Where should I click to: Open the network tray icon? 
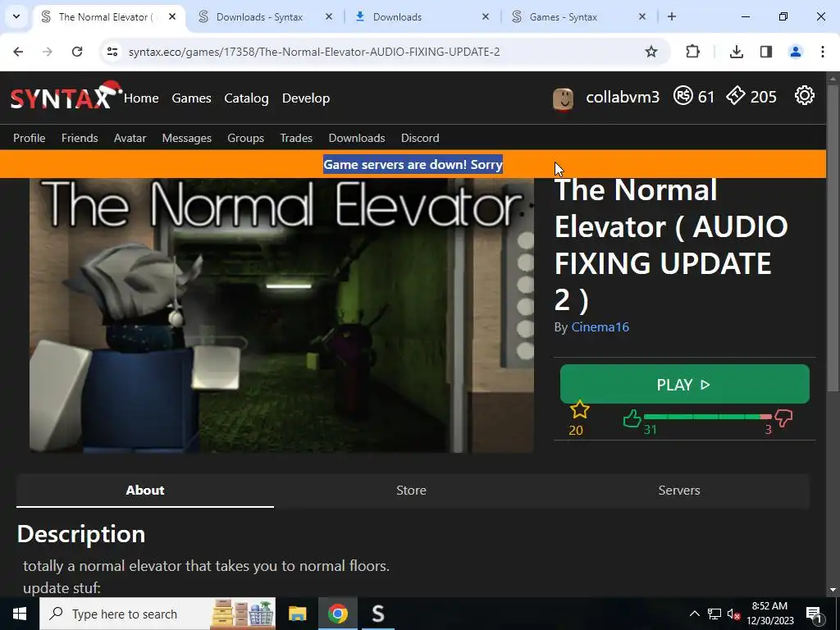714,614
